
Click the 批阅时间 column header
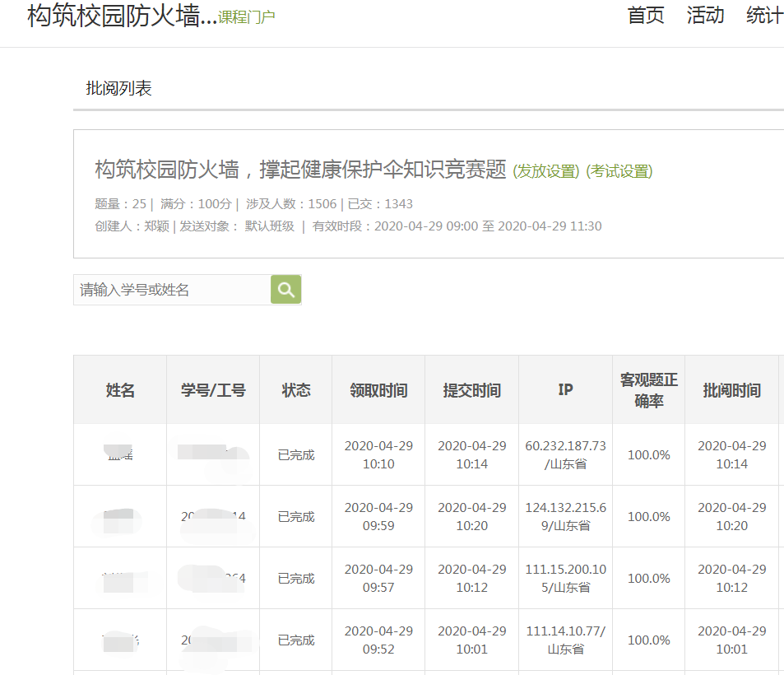731,390
